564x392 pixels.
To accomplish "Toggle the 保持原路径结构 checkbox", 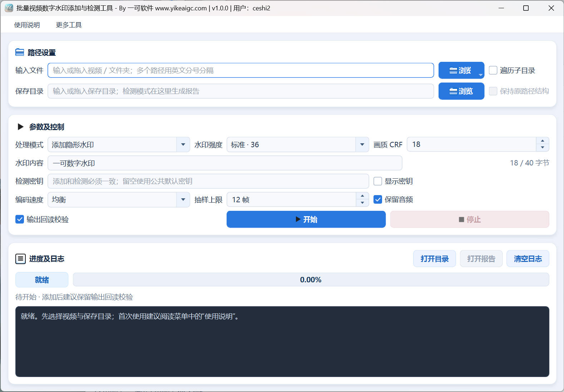I will tap(493, 91).
